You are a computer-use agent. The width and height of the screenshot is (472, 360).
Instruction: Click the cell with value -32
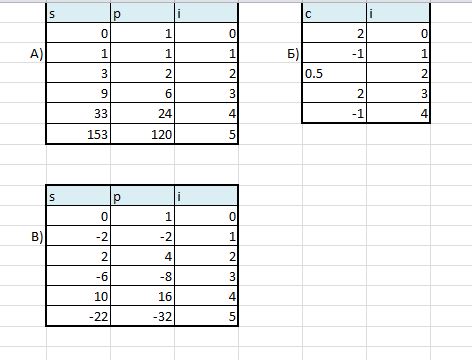click(142, 316)
